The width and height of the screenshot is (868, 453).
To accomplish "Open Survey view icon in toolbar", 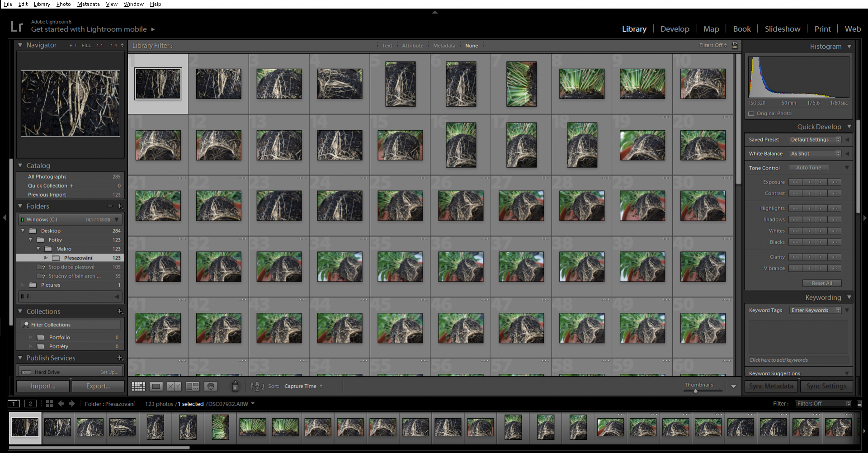I will pyautogui.click(x=193, y=386).
